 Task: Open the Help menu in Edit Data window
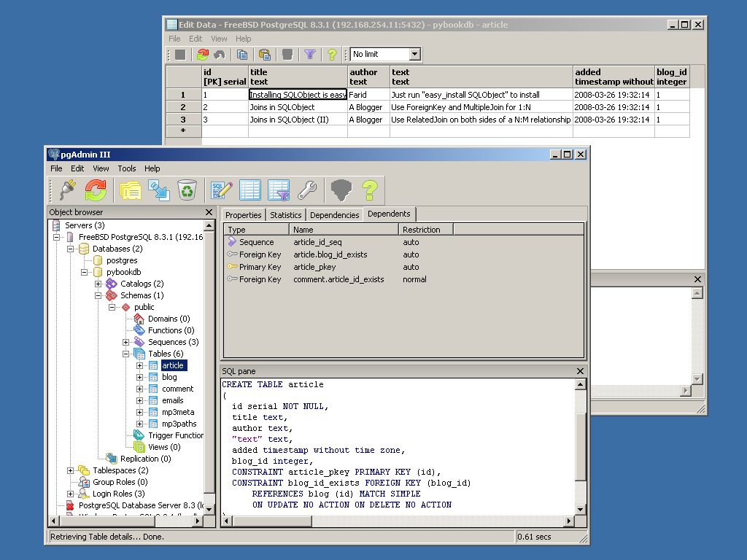[x=243, y=39]
